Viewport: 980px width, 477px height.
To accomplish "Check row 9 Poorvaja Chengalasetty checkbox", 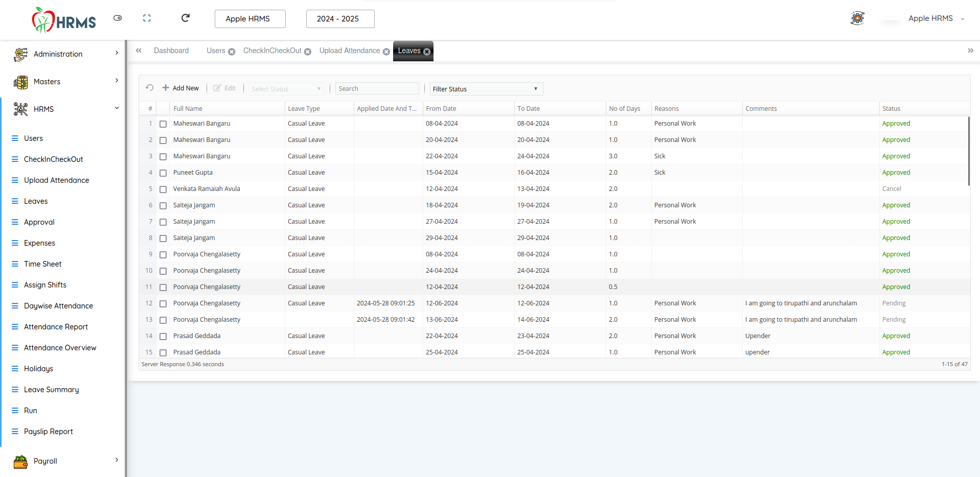I will click(163, 255).
